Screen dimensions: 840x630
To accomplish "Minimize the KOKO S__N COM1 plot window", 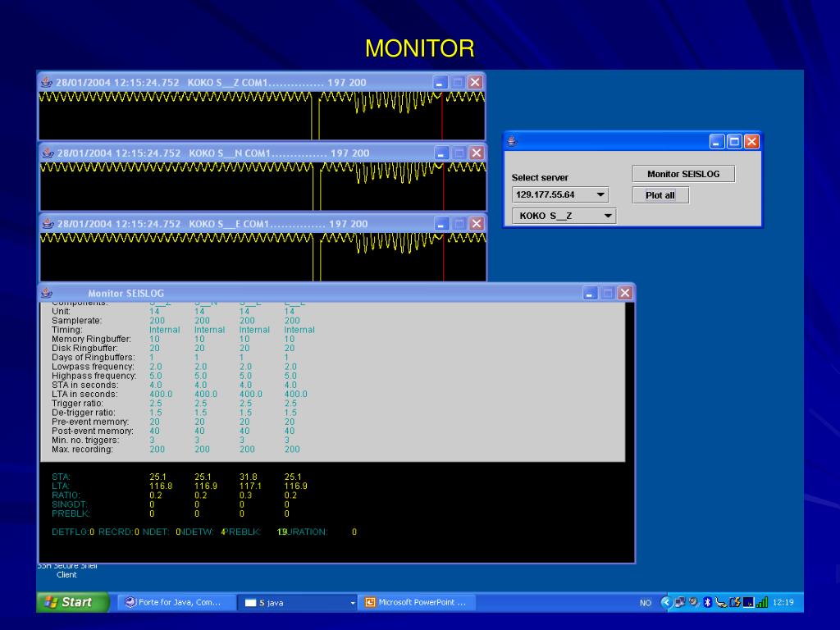I will (x=441, y=153).
